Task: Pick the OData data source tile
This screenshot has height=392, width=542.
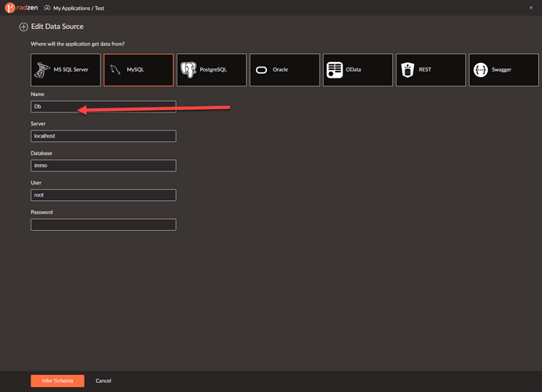Action: 357,70
